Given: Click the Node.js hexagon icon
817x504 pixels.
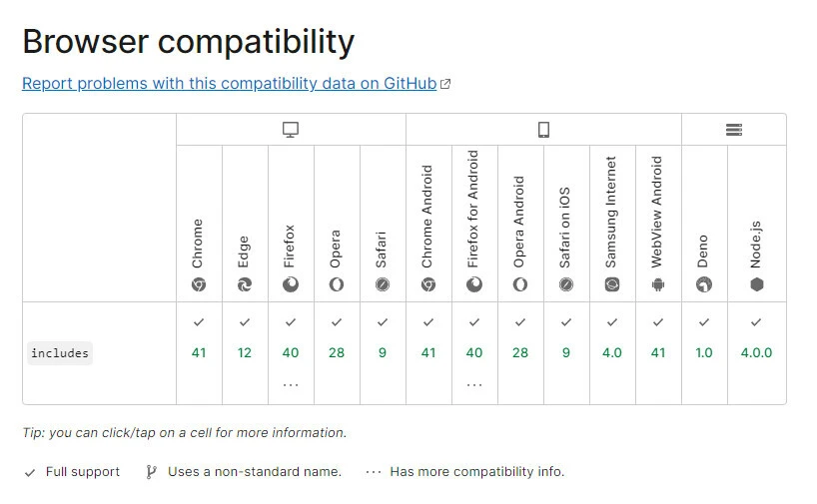Looking at the screenshot, I should pos(756,284).
